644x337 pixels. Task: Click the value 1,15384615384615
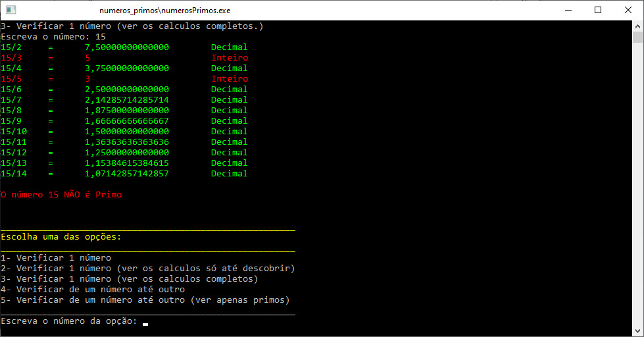coord(127,163)
